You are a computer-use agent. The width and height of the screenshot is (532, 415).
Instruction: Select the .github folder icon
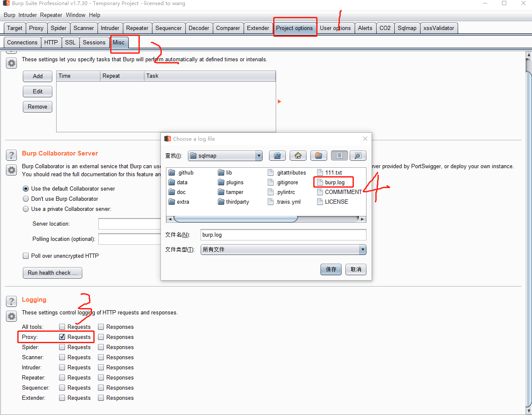[172, 172]
